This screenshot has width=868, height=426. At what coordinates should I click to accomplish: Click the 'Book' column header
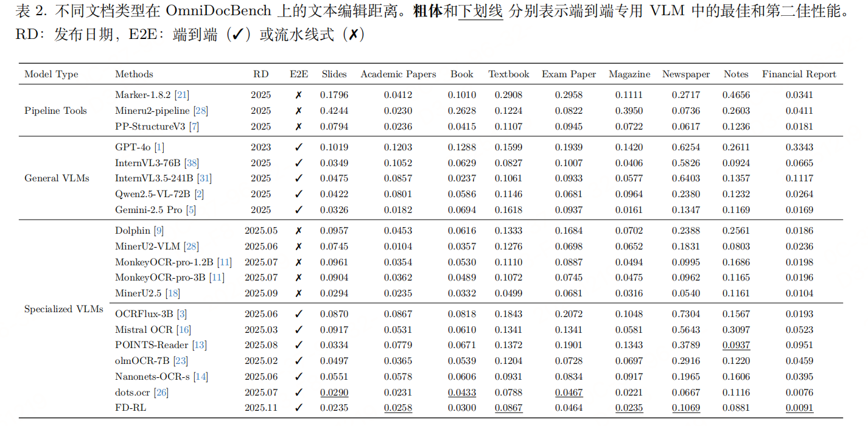click(x=462, y=74)
